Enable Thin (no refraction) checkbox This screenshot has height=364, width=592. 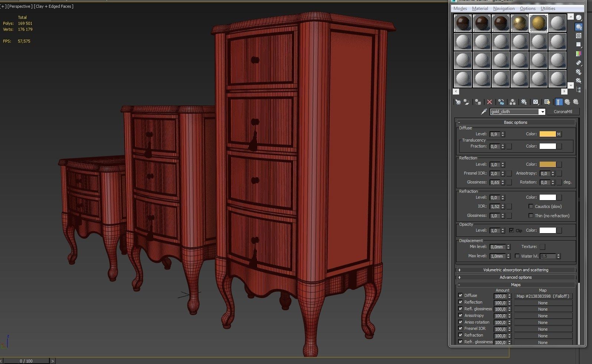click(531, 215)
